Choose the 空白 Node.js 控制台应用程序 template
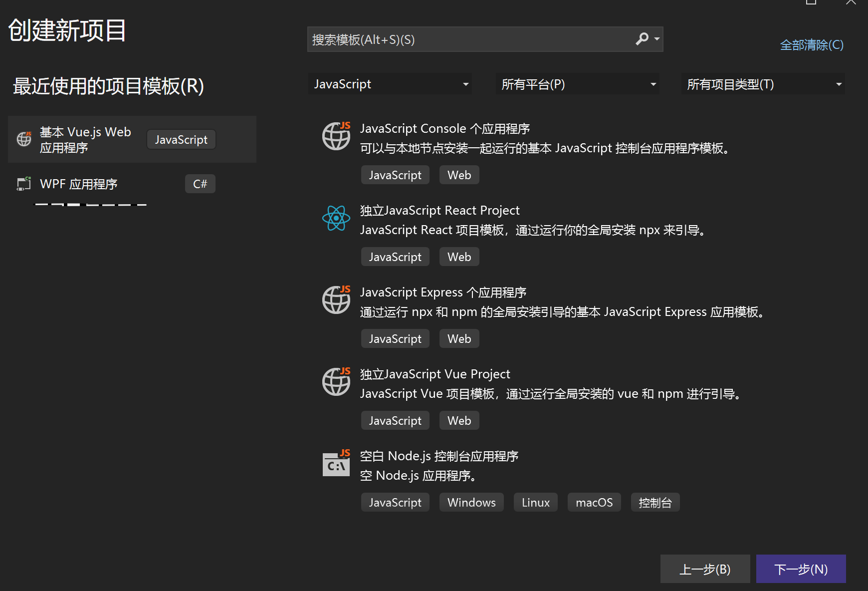This screenshot has width=868, height=591. click(439, 456)
